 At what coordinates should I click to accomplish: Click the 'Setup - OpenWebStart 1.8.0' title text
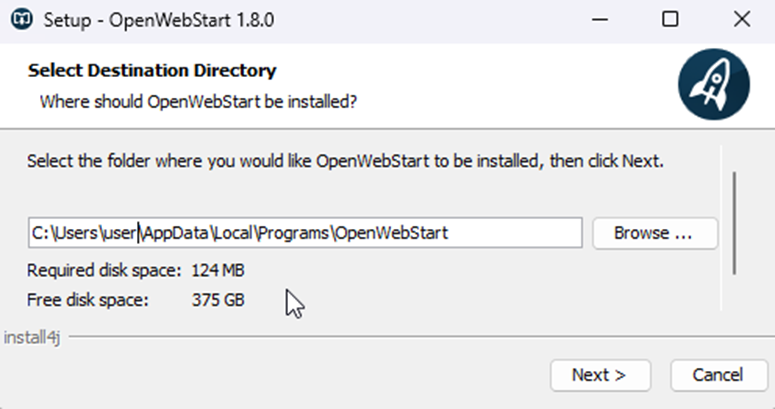pos(159,20)
